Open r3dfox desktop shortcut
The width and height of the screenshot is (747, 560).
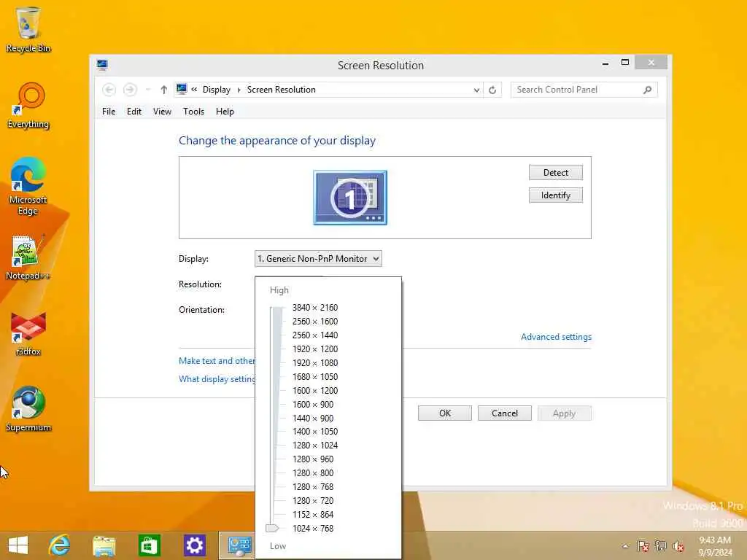point(28,334)
